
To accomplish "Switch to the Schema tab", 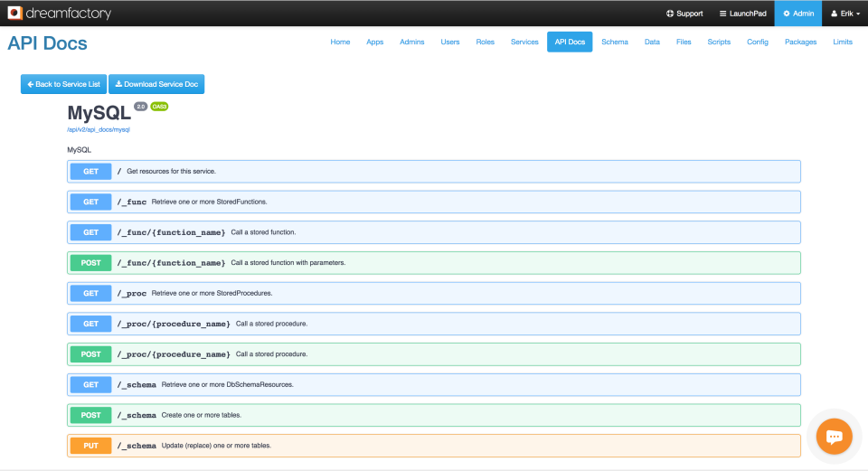I will pos(615,42).
